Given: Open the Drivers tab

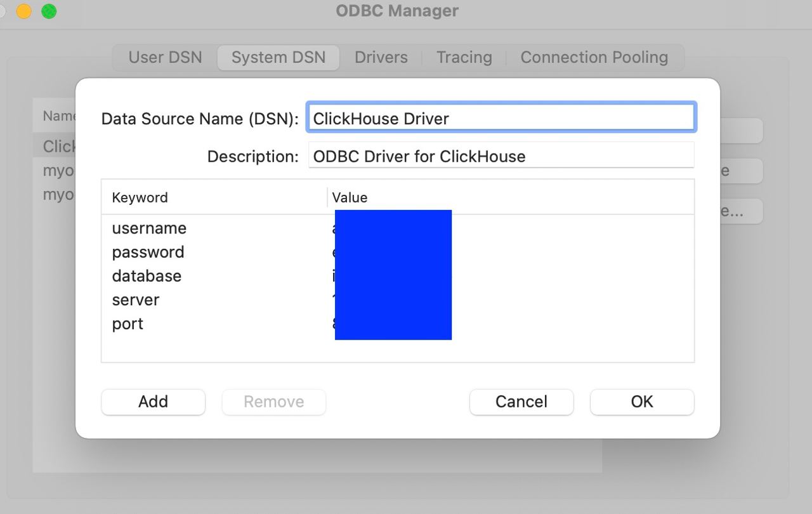Looking at the screenshot, I should (x=381, y=57).
